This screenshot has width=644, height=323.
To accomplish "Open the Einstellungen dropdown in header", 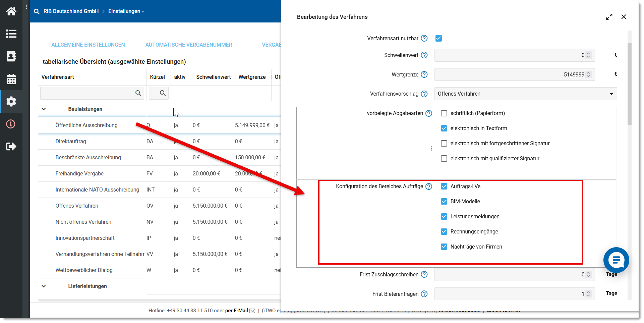I will (126, 11).
